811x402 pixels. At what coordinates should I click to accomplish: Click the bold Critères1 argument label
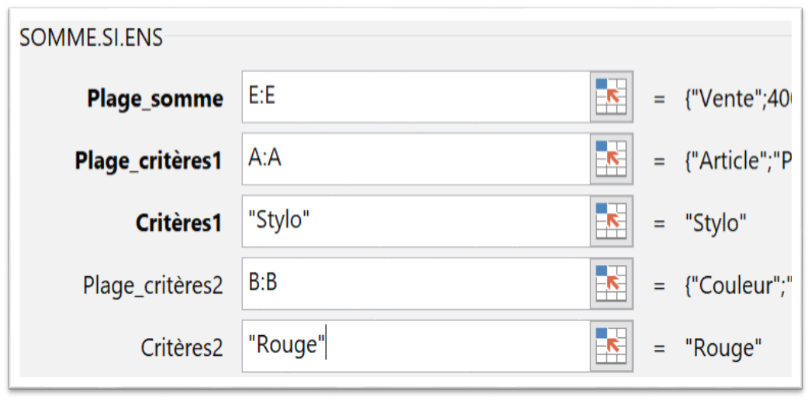click(x=179, y=223)
